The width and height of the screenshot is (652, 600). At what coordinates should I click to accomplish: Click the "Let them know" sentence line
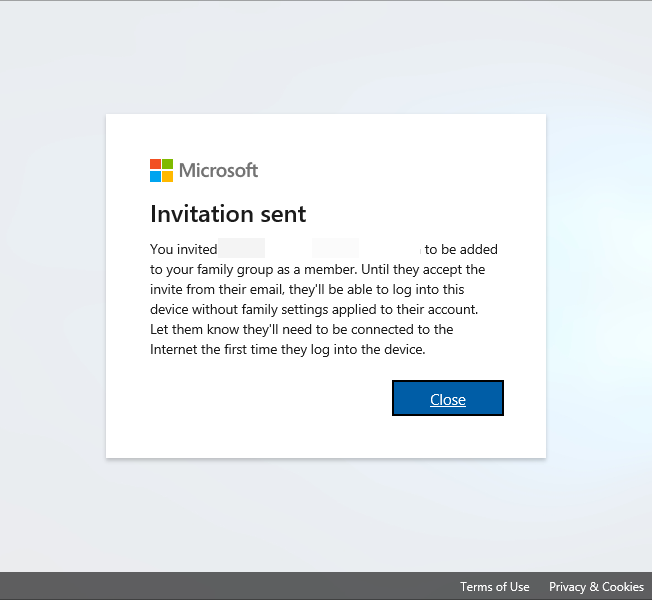(301, 329)
